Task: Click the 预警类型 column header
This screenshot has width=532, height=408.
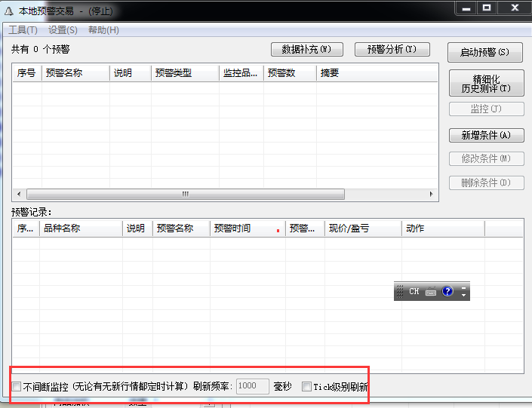Action: pos(185,73)
